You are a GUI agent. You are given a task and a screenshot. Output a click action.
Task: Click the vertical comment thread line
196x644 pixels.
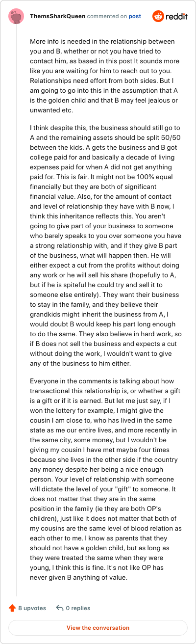coord(17,311)
